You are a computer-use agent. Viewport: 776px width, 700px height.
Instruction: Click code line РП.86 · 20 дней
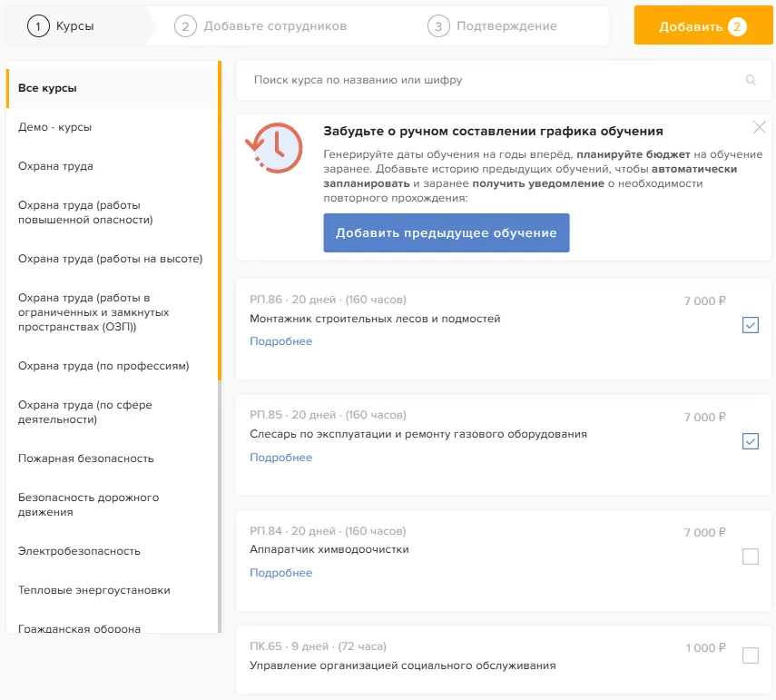tap(328, 300)
